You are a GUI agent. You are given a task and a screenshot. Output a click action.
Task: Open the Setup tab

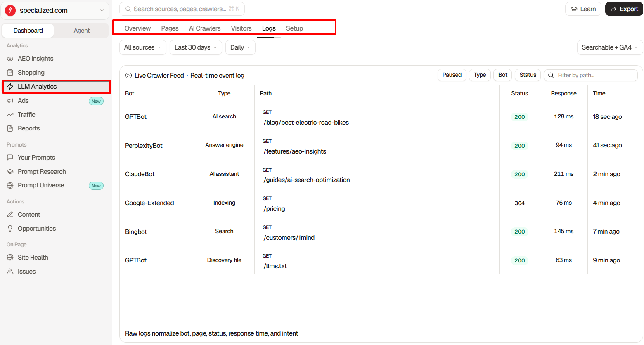pos(294,28)
